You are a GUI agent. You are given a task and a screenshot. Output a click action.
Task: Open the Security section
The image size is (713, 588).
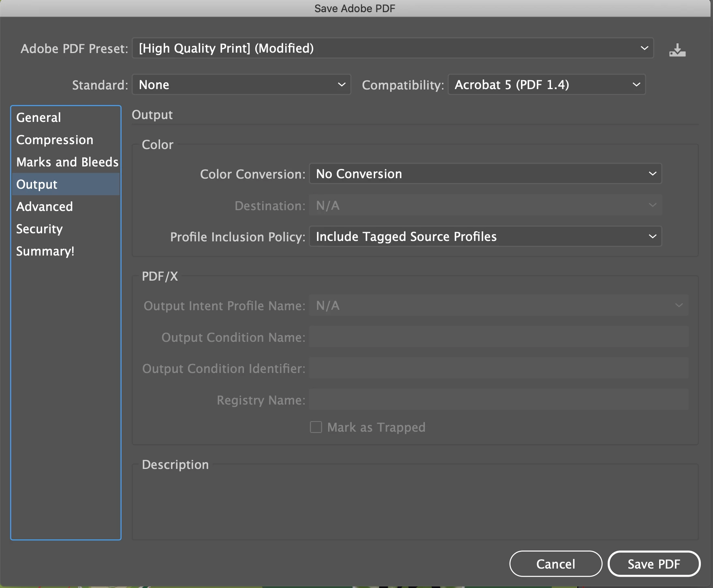[x=66, y=229]
